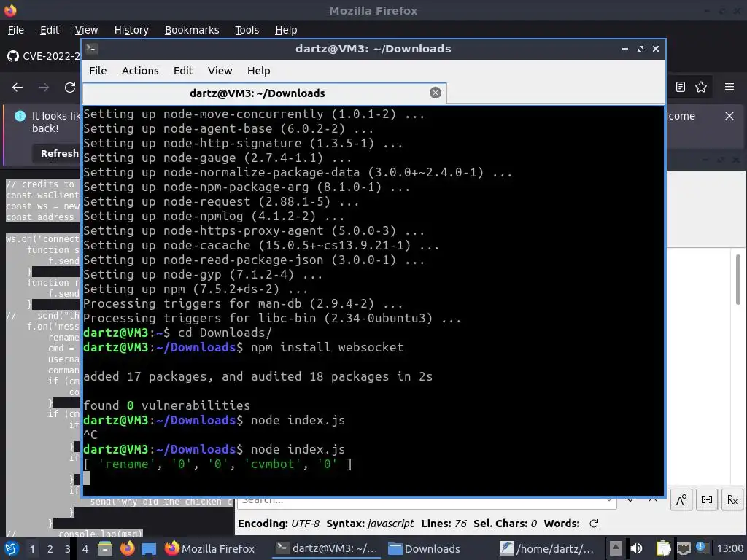Click Sel. Chars 0 status entry
This screenshot has height=560, width=747.
click(505, 524)
